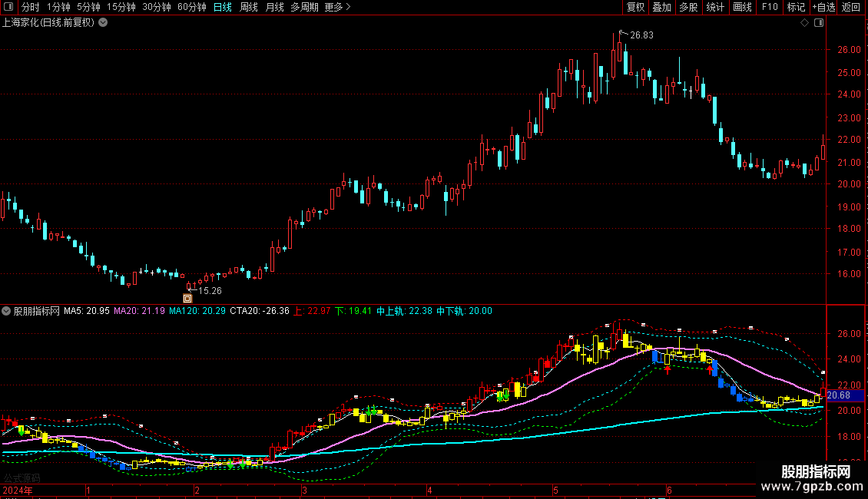Viewport: 868px width, 499px height.
Task: Select the 日线 daily chart tab
Action: point(223,7)
